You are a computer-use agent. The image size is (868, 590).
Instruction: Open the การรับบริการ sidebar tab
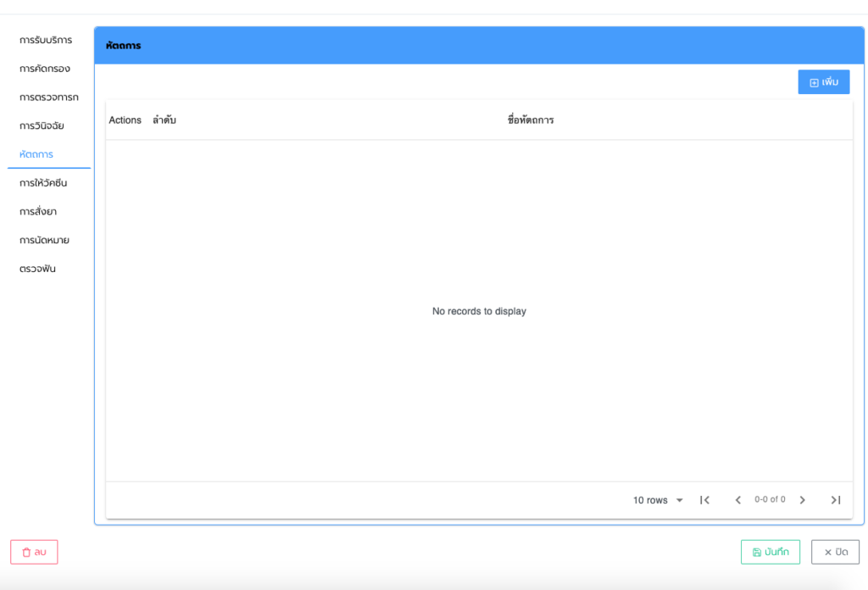pos(46,40)
